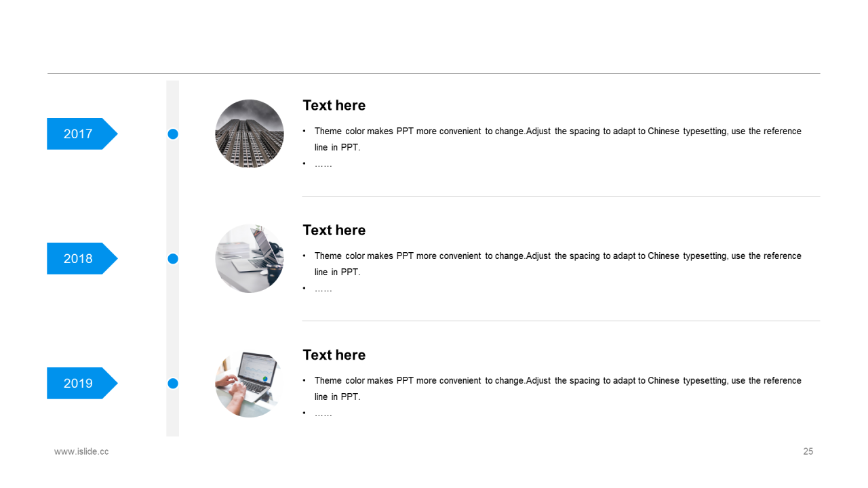
Task: Click the slide number 25
Action: 808,451
